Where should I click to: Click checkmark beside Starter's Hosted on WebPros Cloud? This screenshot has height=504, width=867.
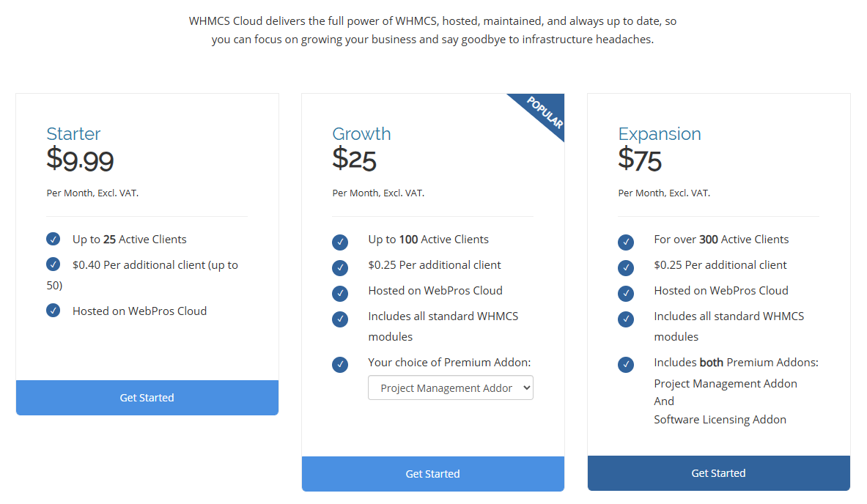pos(53,311)
